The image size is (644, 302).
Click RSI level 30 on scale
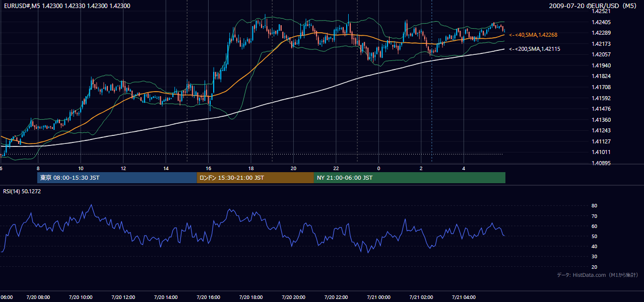coord(595,257)
